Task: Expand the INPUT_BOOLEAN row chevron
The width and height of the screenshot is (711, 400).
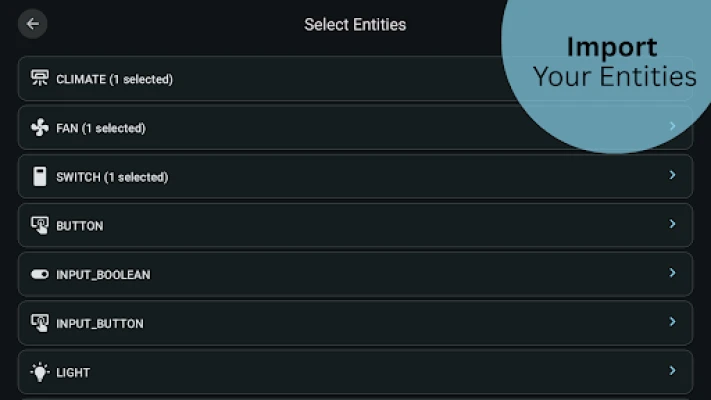Action: [x=672, y=273]
